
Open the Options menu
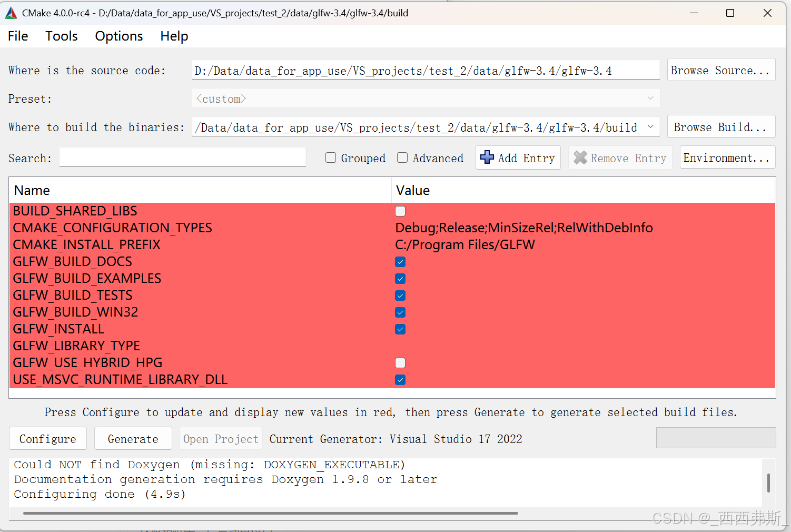tap(119, 36)
